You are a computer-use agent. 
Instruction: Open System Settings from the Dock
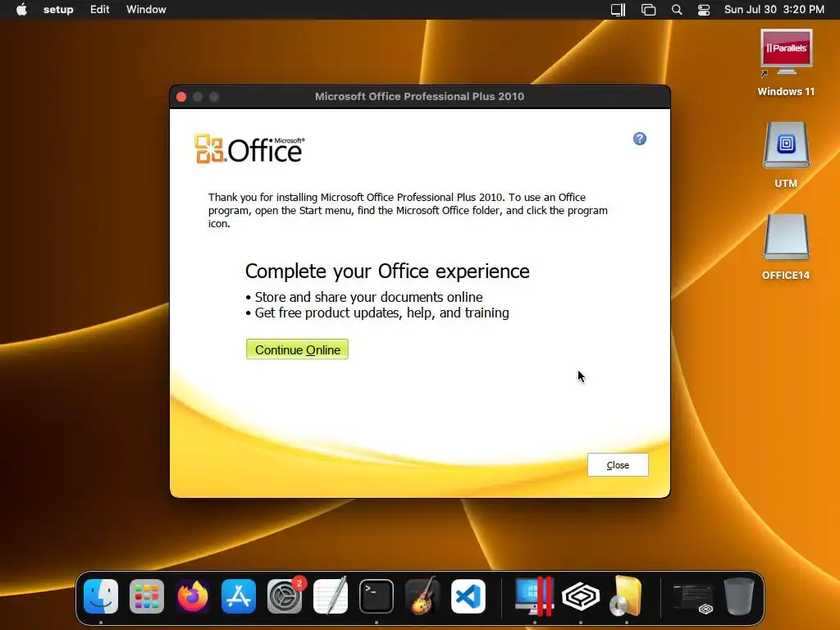[285, 596]
